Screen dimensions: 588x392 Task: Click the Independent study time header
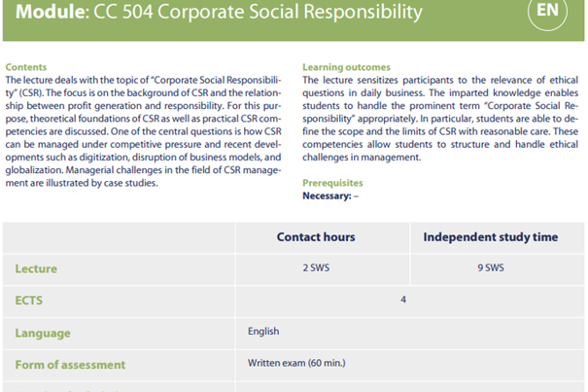(x=490, y=236)
